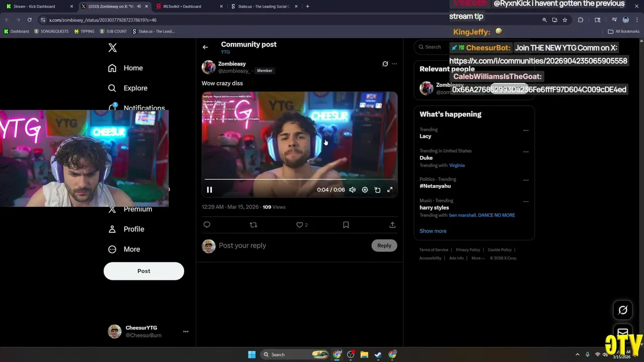Share the post with the upload icon
This screenshot has width=644, height=362.
392,225
